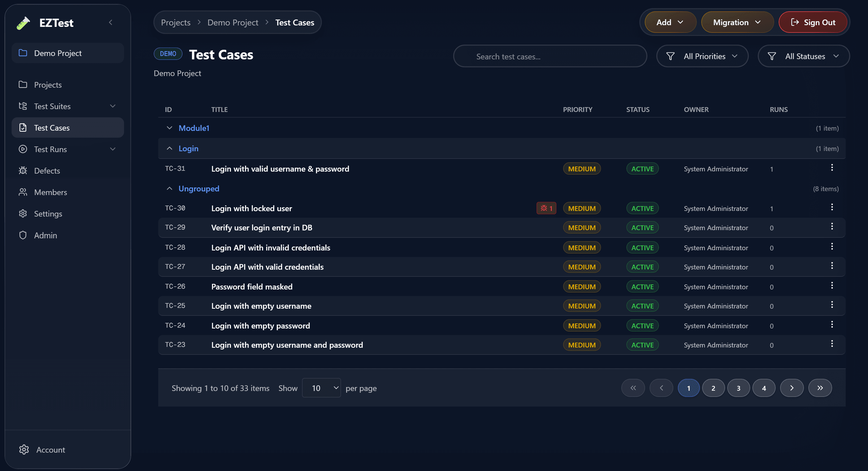Select the Test Suites icon in the sidebar
Screen dimensions: 868x471
(23, 106)
